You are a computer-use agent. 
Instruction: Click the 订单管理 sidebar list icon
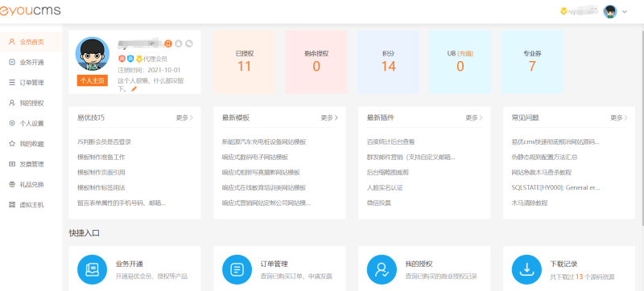click(x=12, y=83)
